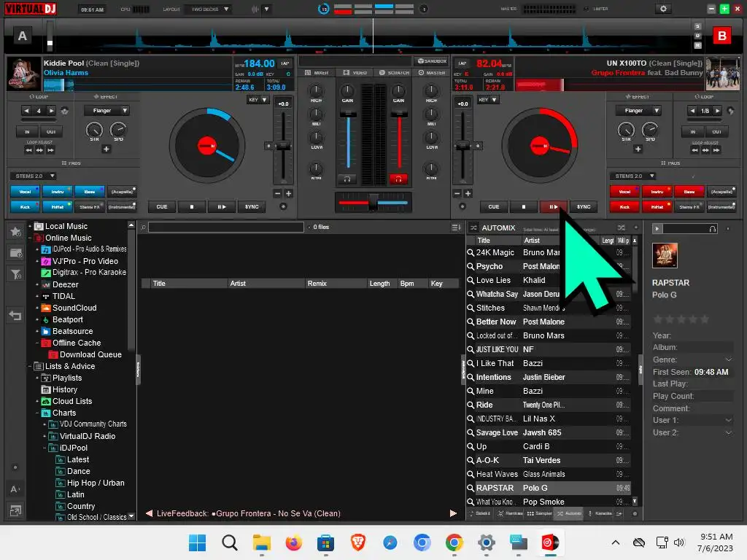
Task: Increase deck A loop size arrow
Action: 52,111
